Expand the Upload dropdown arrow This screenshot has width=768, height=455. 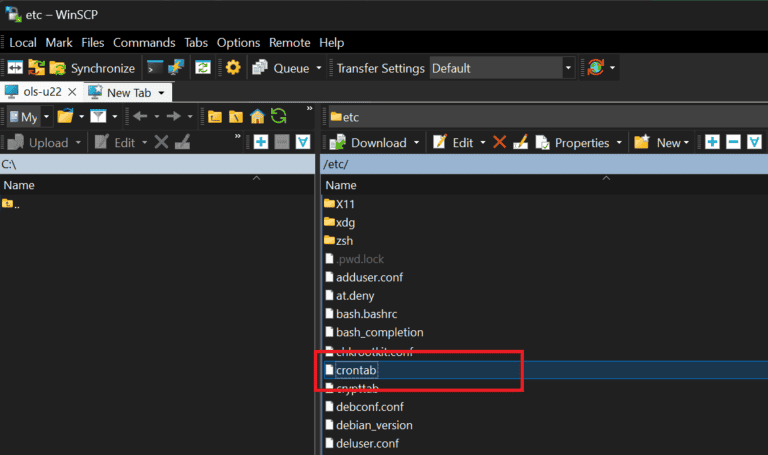(78, 143)
